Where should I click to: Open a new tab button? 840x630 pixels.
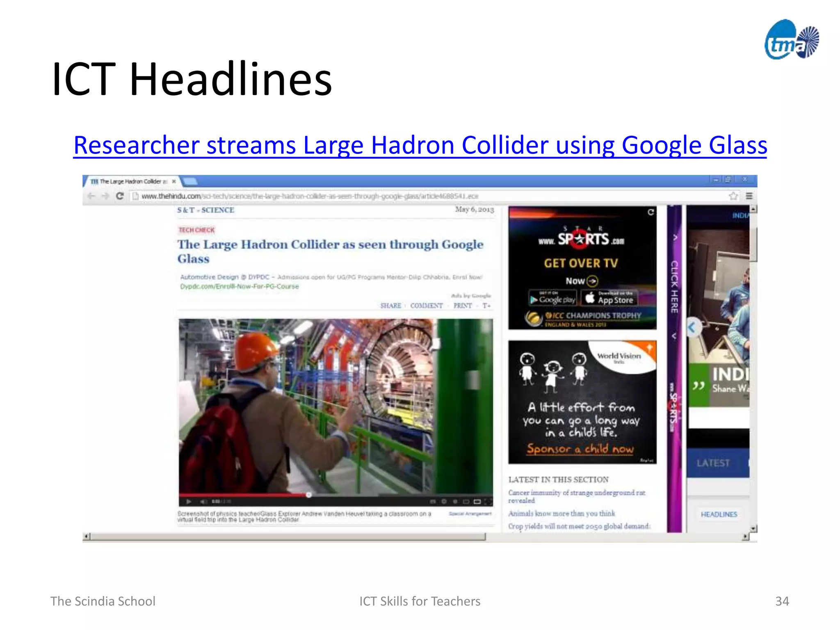coord(189,181)
